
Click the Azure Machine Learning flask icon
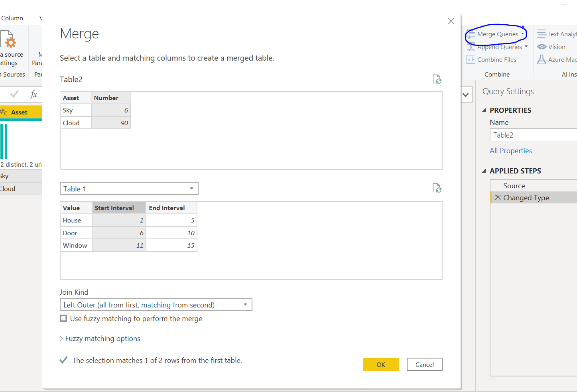tap(542, 59)
